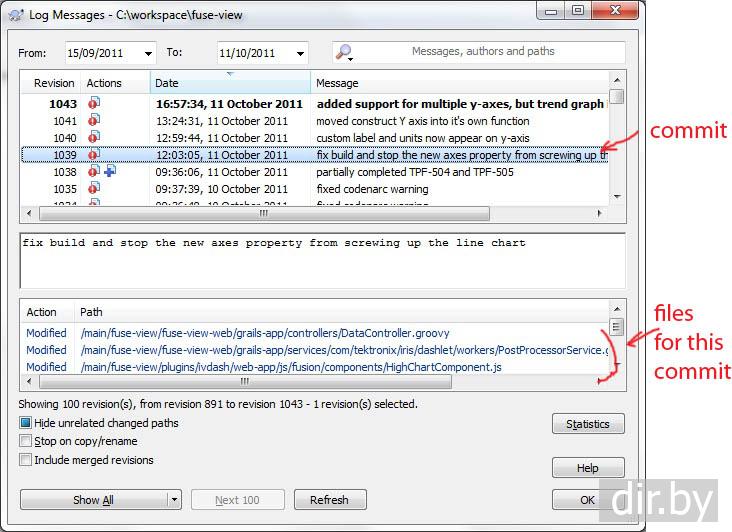Sort by the Date column header

click(x=230, y=83)
